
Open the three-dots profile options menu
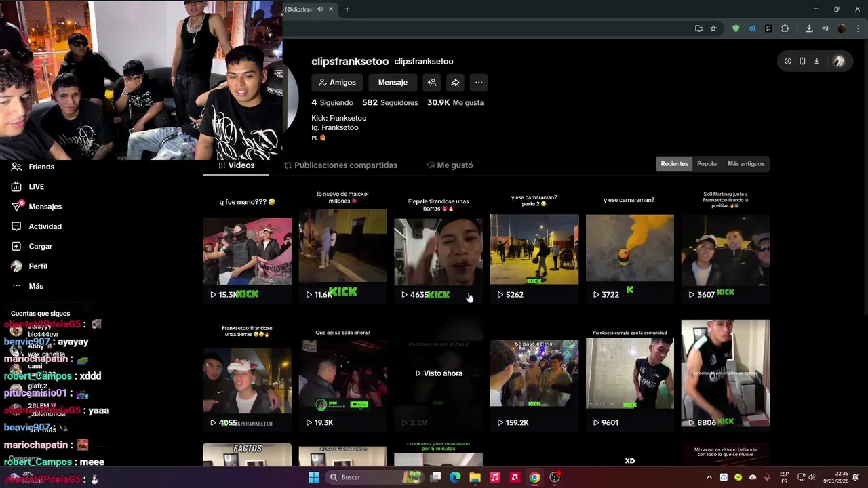(479, 83)
